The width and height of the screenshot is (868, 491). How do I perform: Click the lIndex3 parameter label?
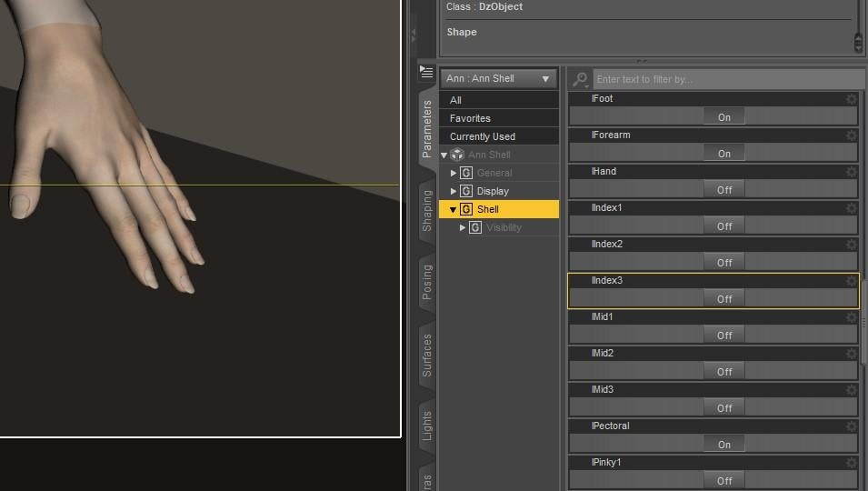[x=607, y=281]
